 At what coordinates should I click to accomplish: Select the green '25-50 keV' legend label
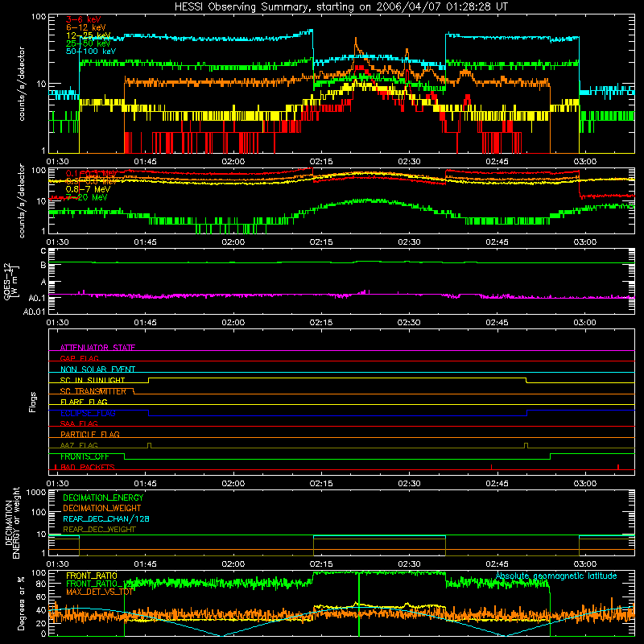click(x=89, y=43)
